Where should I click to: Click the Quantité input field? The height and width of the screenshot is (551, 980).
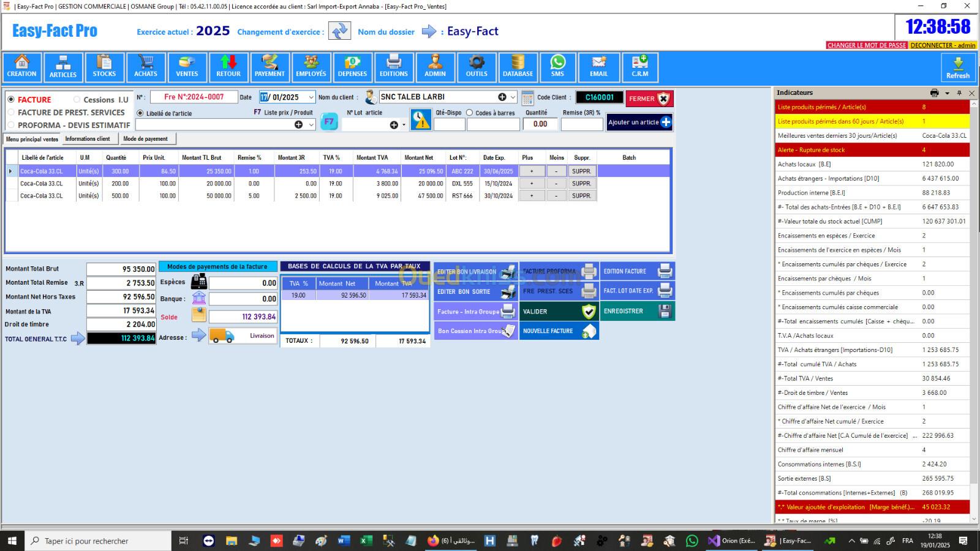[x=540, y=124]
